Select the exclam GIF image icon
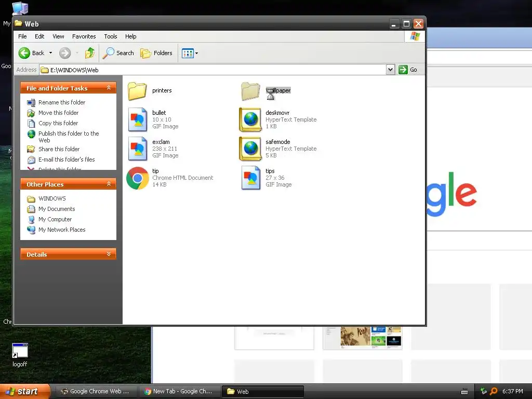The height and width of the screenshot is (399, 532). coord(137,149)
